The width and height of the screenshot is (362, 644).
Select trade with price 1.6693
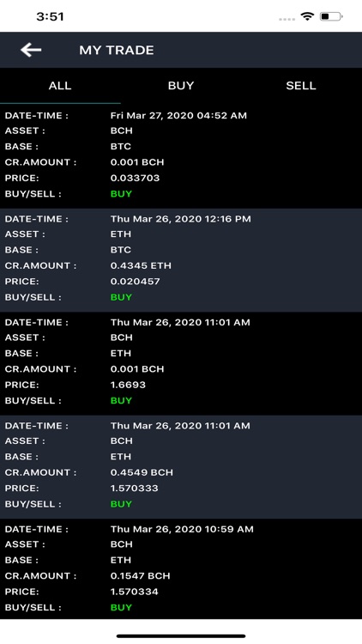coord(181,363)
